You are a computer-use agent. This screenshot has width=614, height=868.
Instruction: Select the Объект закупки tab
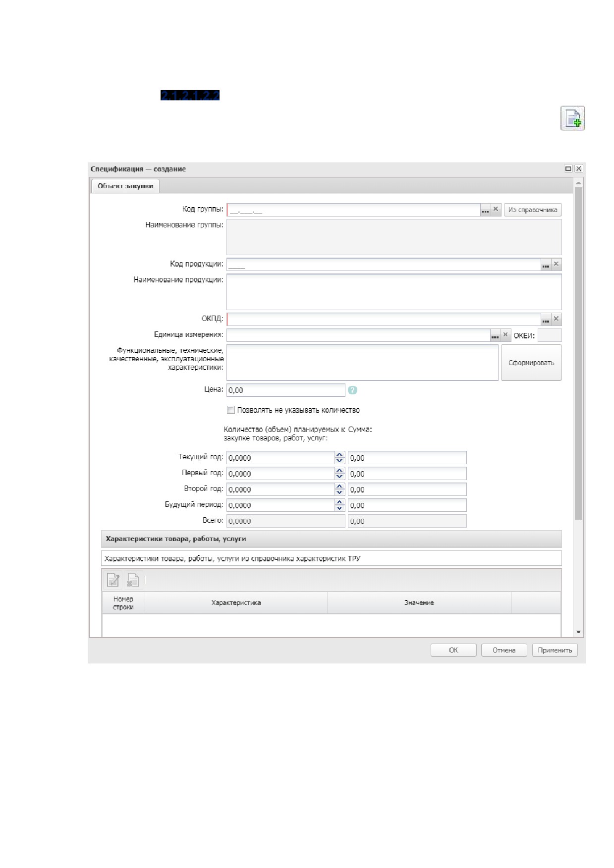coord(125,186)
